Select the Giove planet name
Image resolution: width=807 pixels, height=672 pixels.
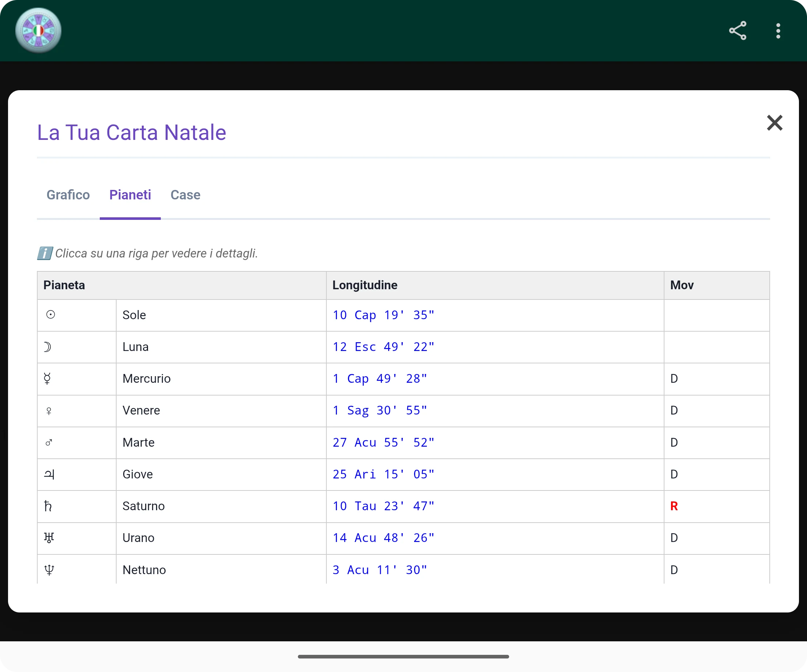137,474
